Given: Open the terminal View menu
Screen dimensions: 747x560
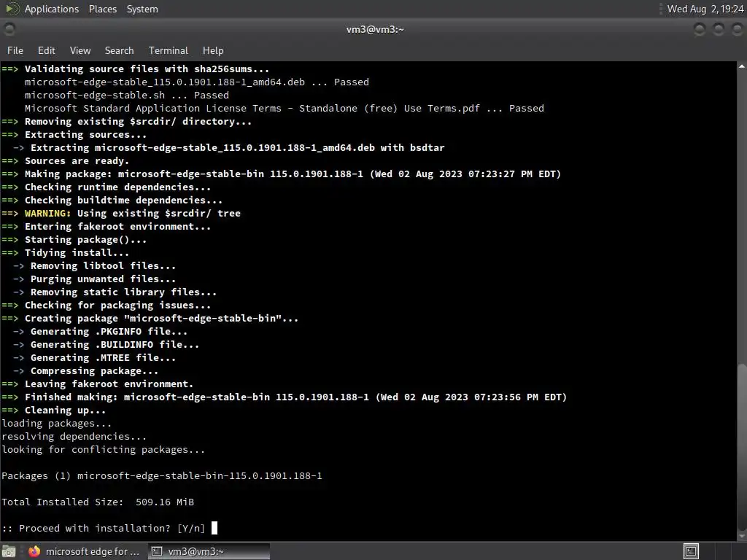Looking at the screenshot, I should tap(80, 50).
